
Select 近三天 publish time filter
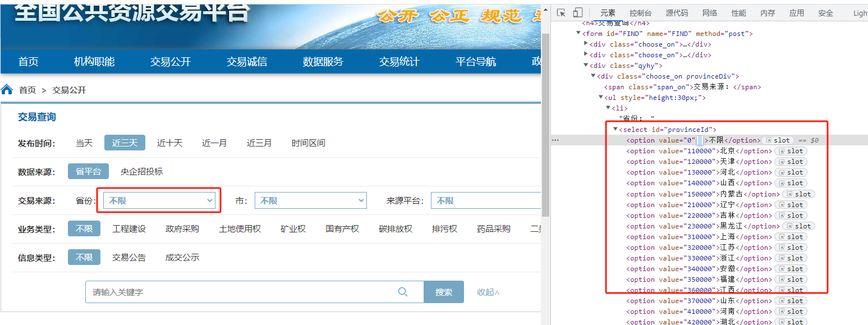125,143
